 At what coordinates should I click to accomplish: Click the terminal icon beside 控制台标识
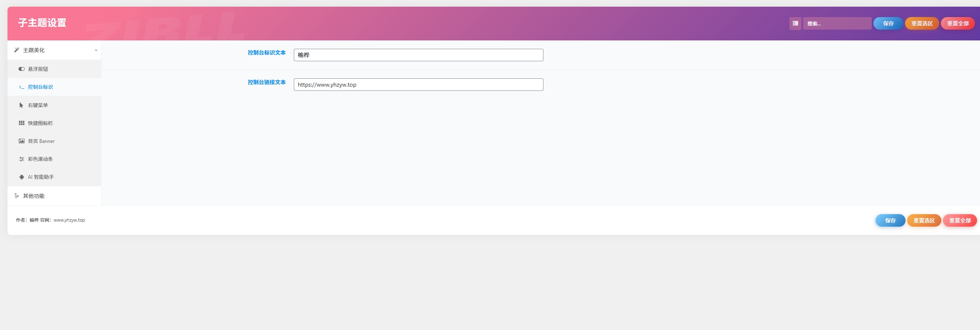22,87
